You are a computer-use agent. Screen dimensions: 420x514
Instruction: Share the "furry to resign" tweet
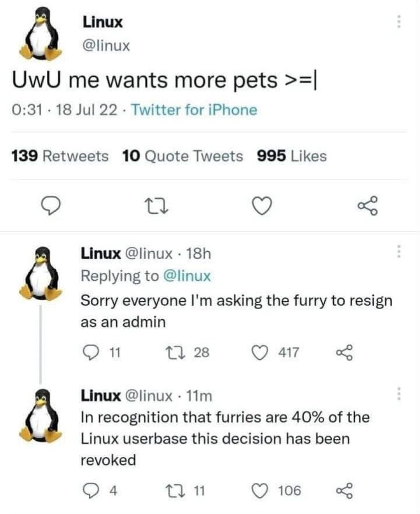tap(344, 352)
